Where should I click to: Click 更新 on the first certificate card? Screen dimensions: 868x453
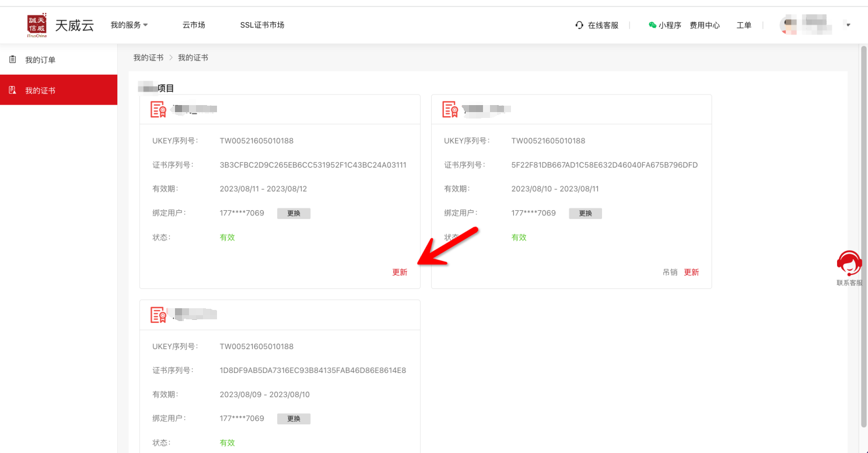(x=400, y=272)
